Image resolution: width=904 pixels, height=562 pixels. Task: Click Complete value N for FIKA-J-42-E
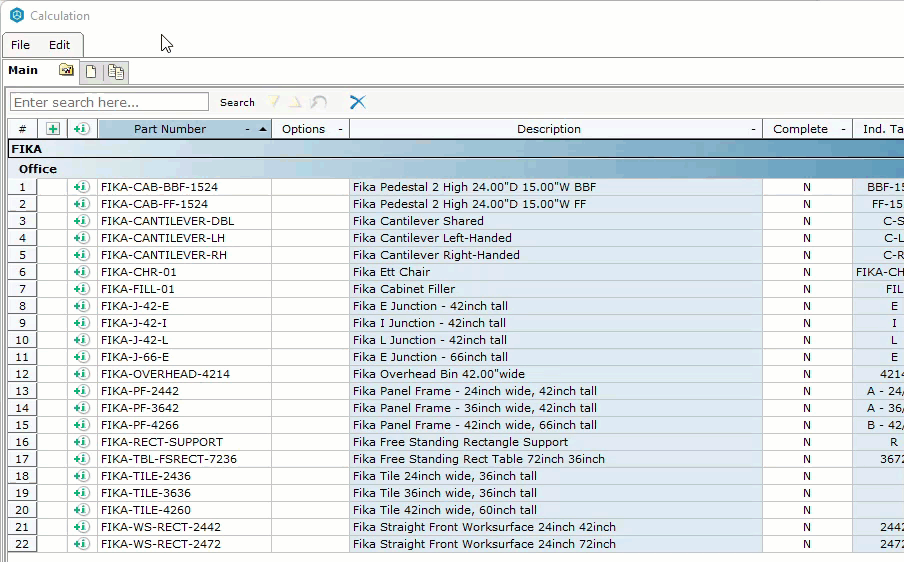pyautogui.click(x=807, y=306)
